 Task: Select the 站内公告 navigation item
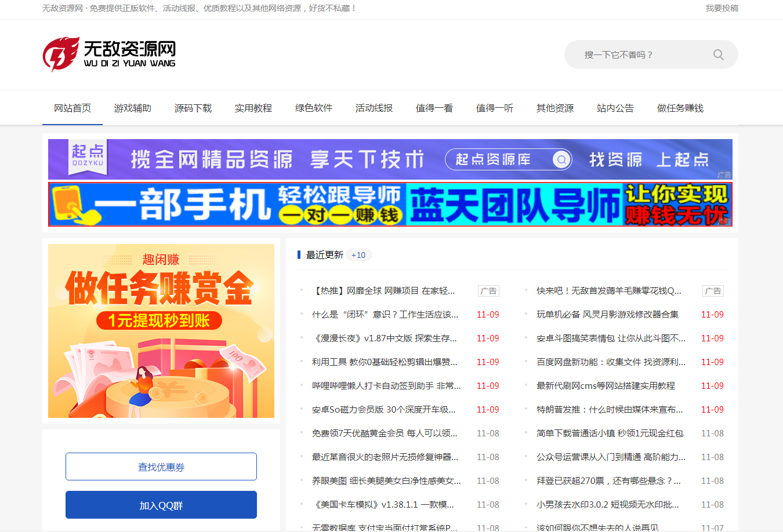point(615,108)
